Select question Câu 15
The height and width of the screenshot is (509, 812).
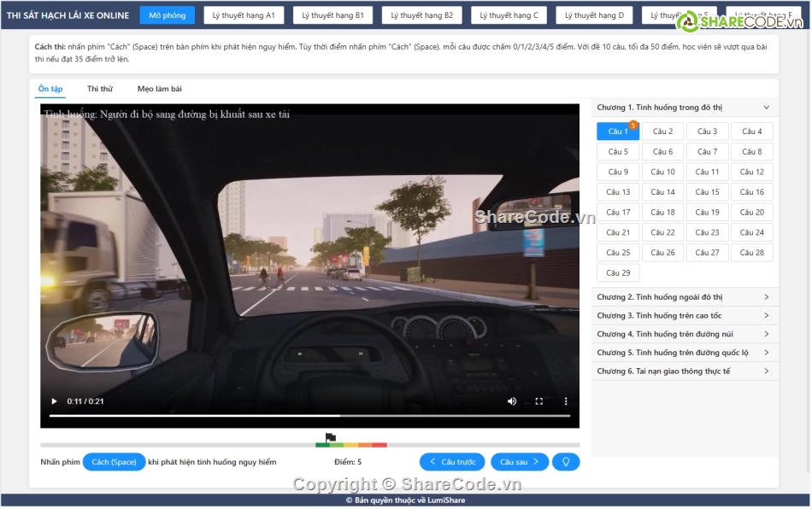coord(707,192)
